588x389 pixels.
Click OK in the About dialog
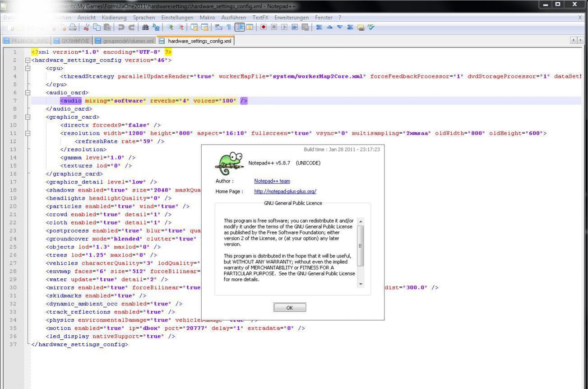pos(290,308)
